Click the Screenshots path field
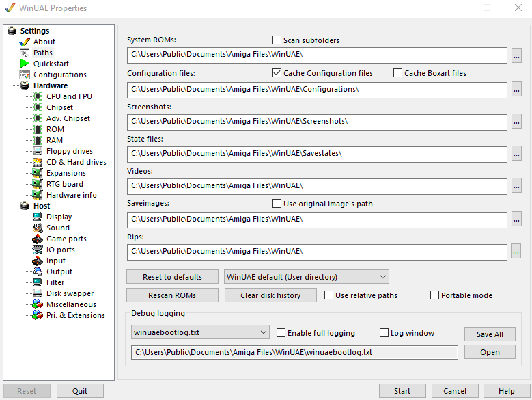The height and width of the screenshot is (400, 532). tap(317, 122)
